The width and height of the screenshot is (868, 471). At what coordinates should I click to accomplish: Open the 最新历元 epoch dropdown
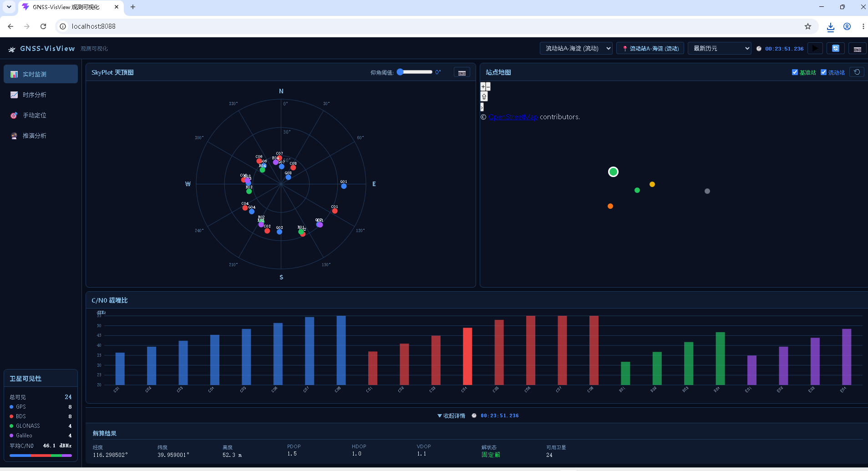[x=719, y=48]
